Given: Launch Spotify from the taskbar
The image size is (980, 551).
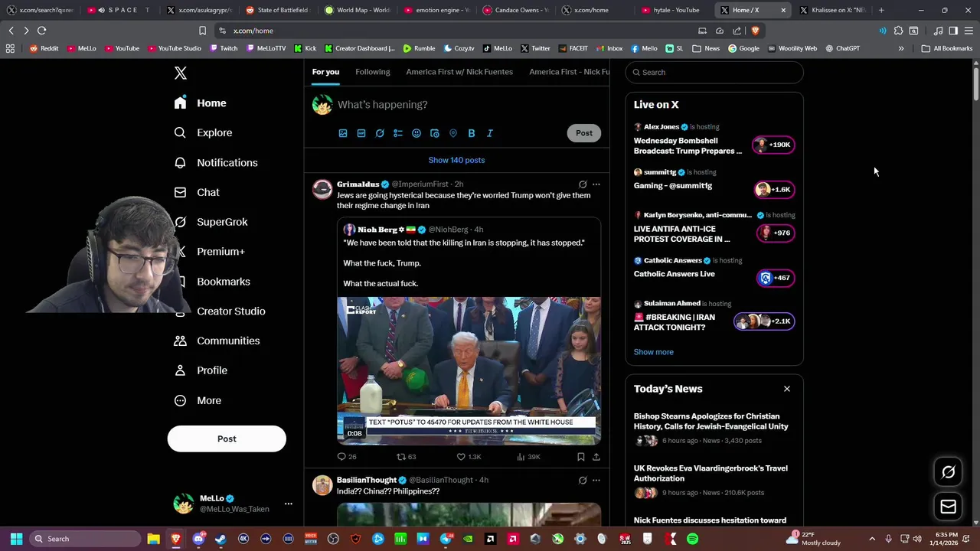Looking at the screenshot, I should [692, 539].
